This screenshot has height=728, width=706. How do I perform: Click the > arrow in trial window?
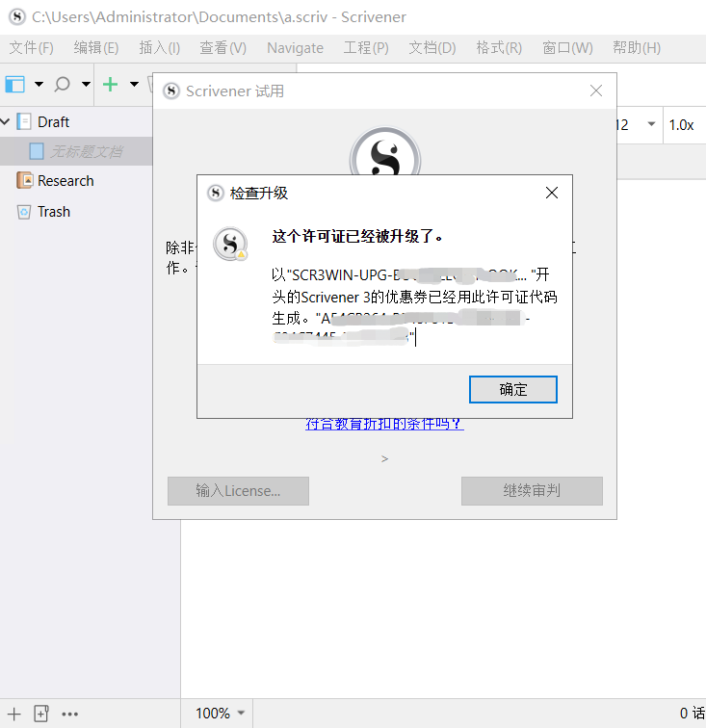point(384,458)
